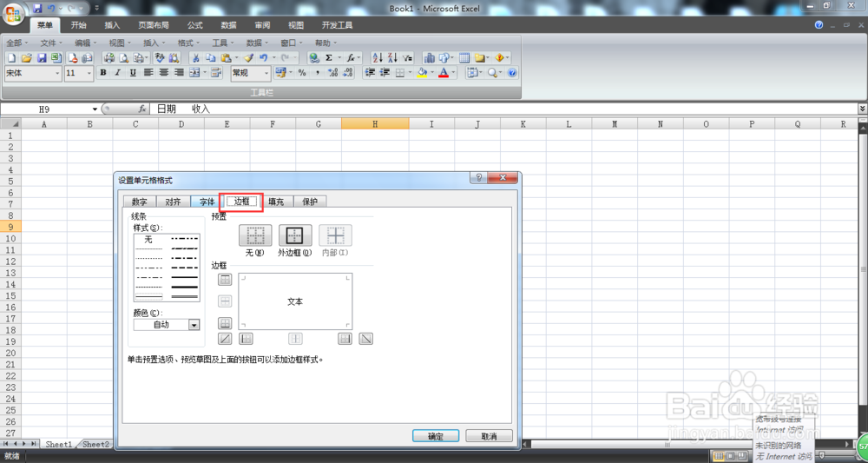
Task: Click the Print Preview icon
Action: [124, 58]
